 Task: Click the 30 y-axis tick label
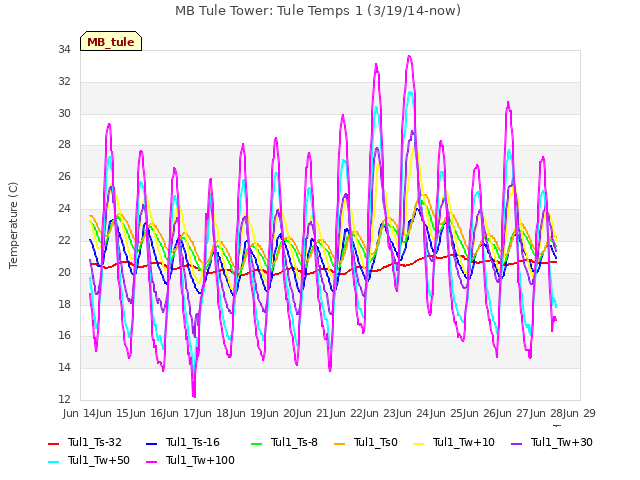(x=64, y=113)
